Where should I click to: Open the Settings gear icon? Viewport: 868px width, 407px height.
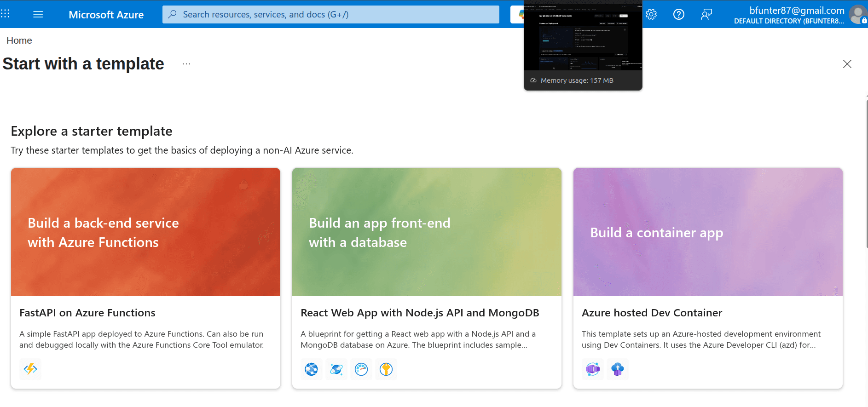[x=651, y=14]
